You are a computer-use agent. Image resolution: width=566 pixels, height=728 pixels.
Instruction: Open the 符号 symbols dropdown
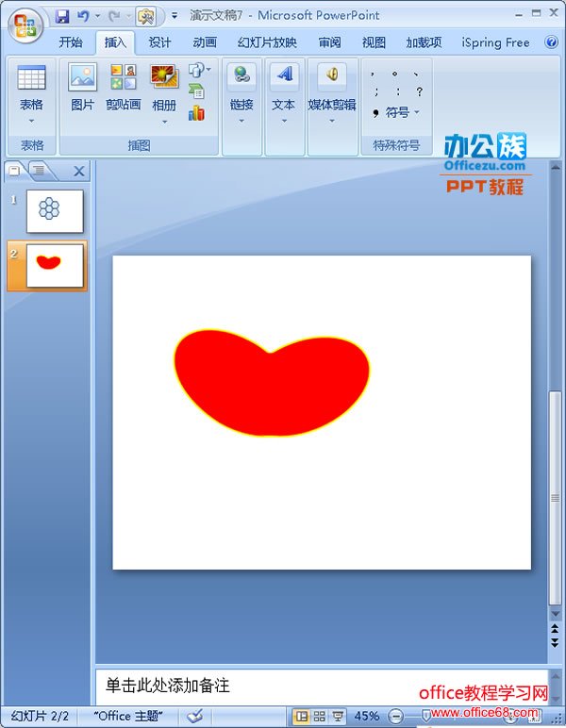pos(396,112)
